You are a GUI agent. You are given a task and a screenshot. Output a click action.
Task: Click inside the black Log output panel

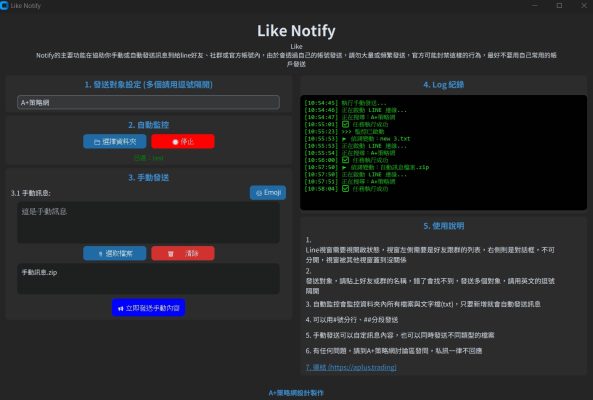click(x=443, y=152)
